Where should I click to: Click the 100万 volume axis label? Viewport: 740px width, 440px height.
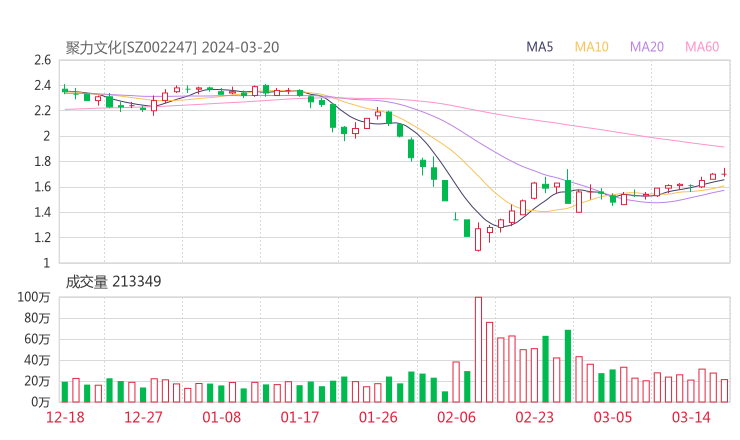pos(34,297)
